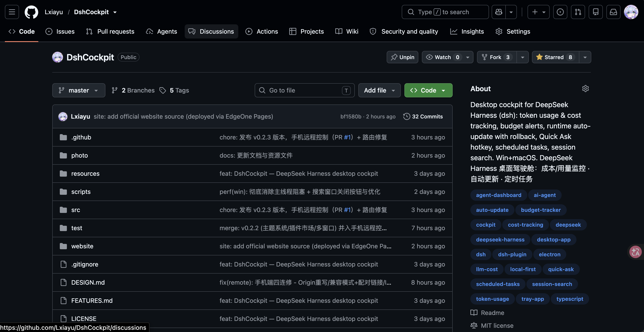The height and width of the screenshot is (332, 644).
Task: Open the Readme link in About
Action: 487,313
